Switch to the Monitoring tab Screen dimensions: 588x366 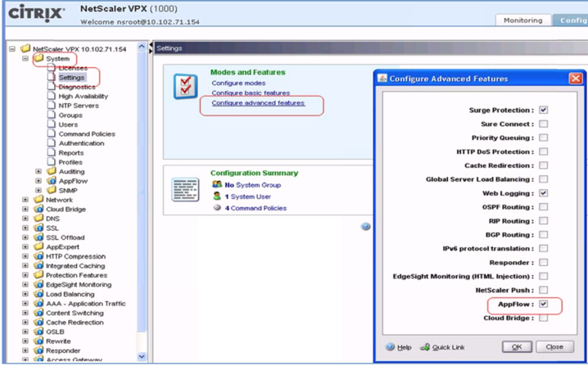pyautogui.click(x=522, y=20)
